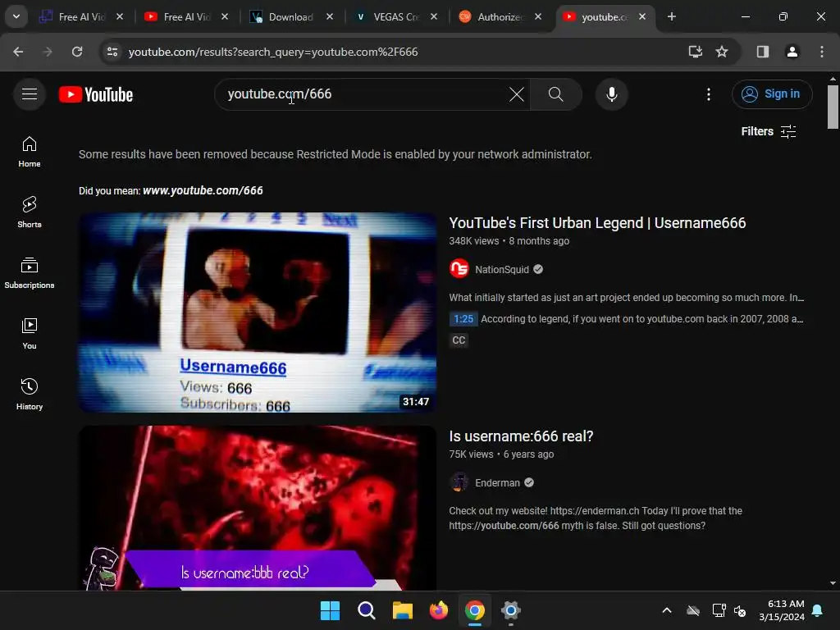This screenshot has width=840, height=630.
Task: Switch to first Free AI Vid tab
Action: click(x=80, y=16)
